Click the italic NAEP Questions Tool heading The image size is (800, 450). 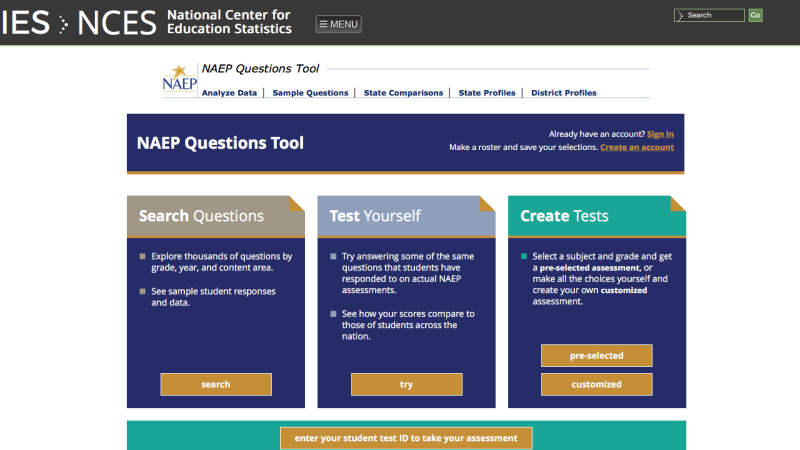point(260,68)
